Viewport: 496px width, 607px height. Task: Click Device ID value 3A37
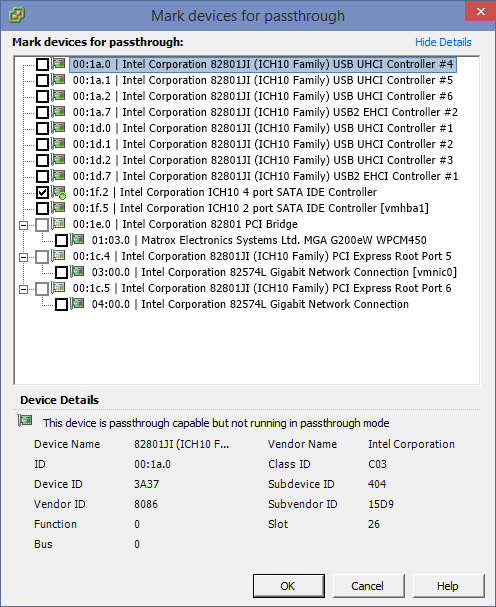pyautogui.click(x=146, y=484)
